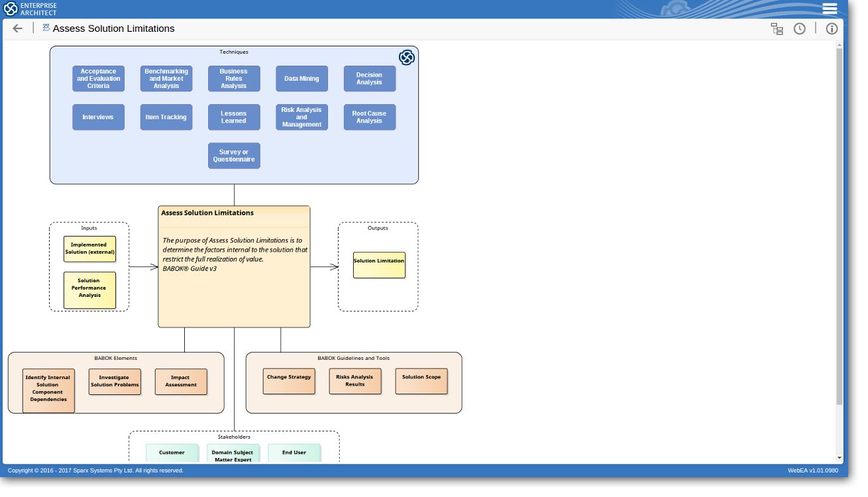Click the Change Strategy element
Image resolution: width=868 pixels, height=497 pixels.
pyautogui.click(x=289, y=381)
